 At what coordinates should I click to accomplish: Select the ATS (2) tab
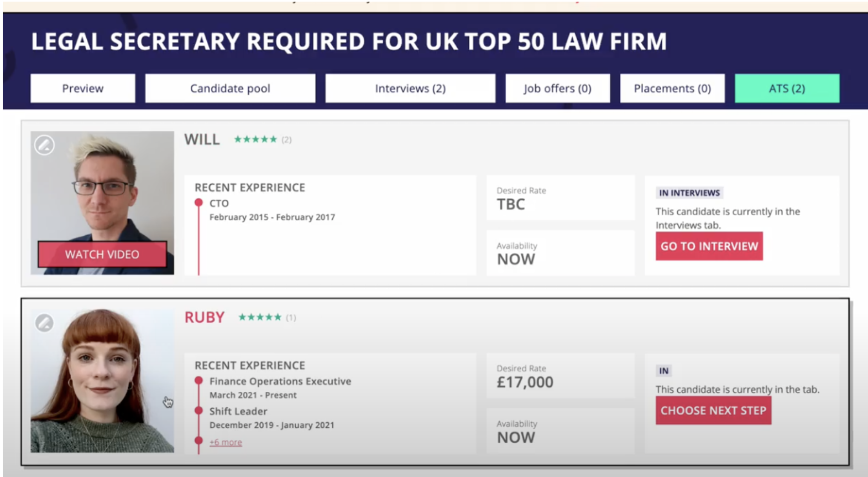click(787, 89)
